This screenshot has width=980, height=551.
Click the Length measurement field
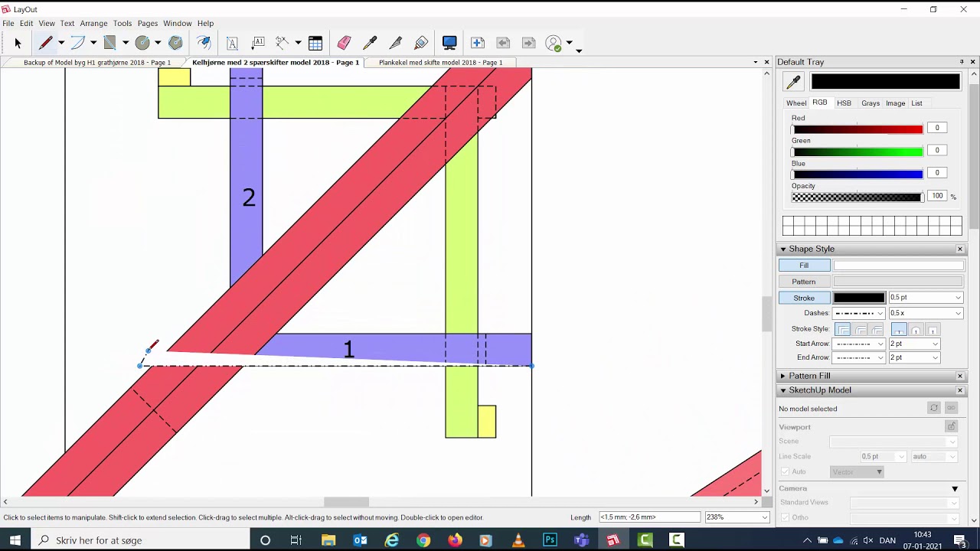pyautogui.click(x=649, y=517)
